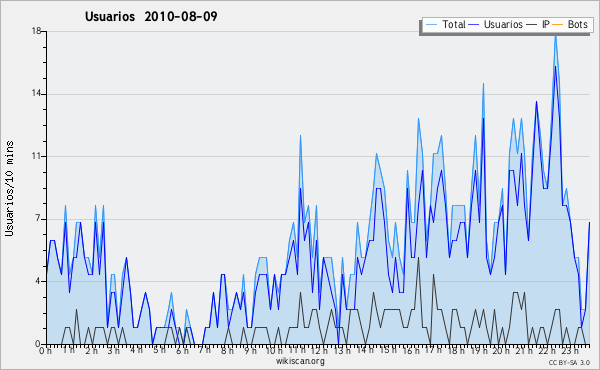Click the IP legend label
600x370 pixels.
[546, 24]
